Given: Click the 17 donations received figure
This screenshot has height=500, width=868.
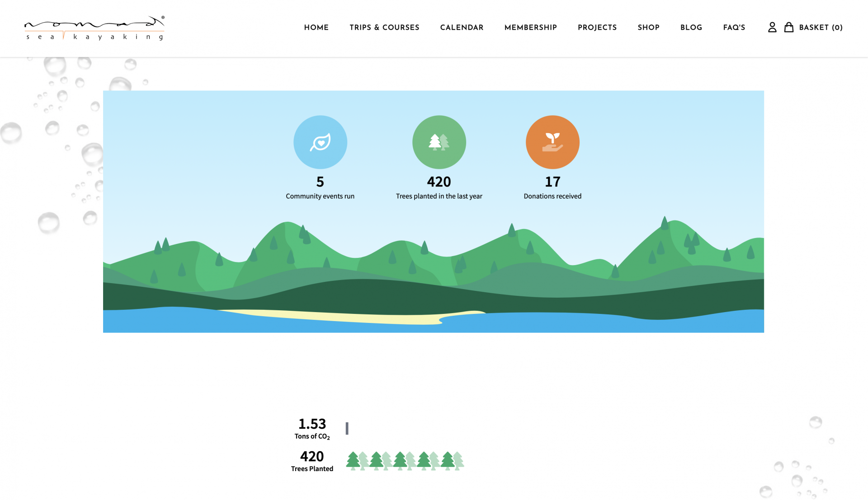Looking at the screenshot, I should pyautogui.click(x=552, y=182).
